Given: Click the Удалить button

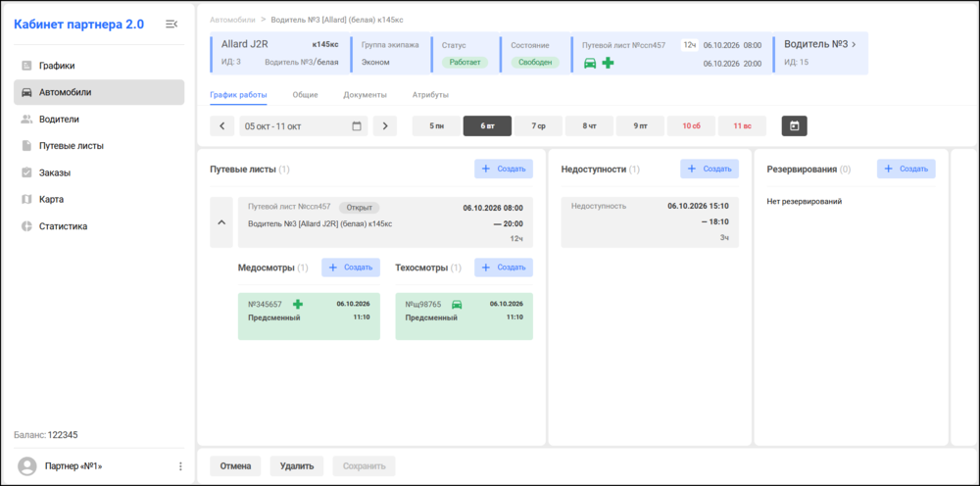Looking at the screenshot, I should point(297,466).
